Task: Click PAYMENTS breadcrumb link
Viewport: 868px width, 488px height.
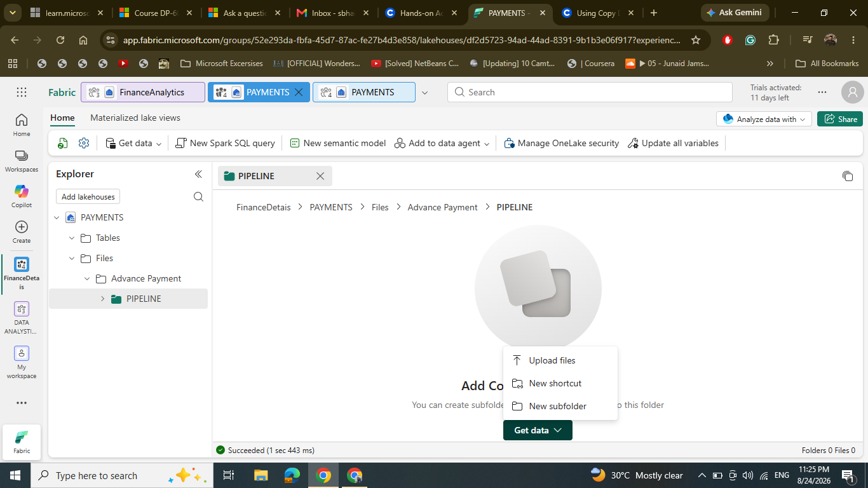Action: point(330,207)
